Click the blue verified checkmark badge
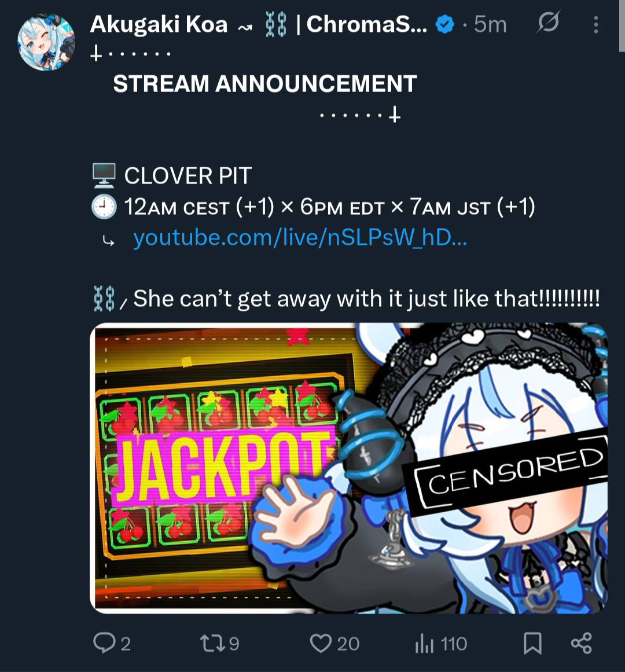 click(x=444, y=24)
